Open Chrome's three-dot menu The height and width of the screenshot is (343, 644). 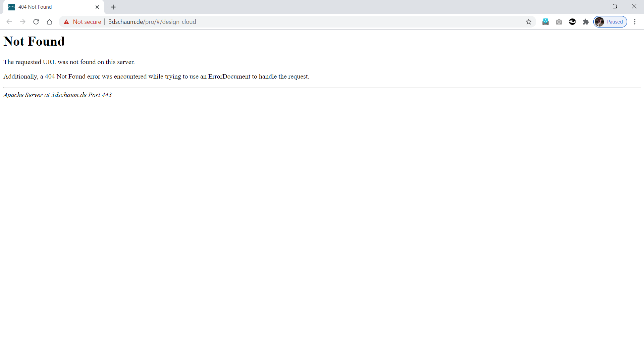click(x=635, y=22)
